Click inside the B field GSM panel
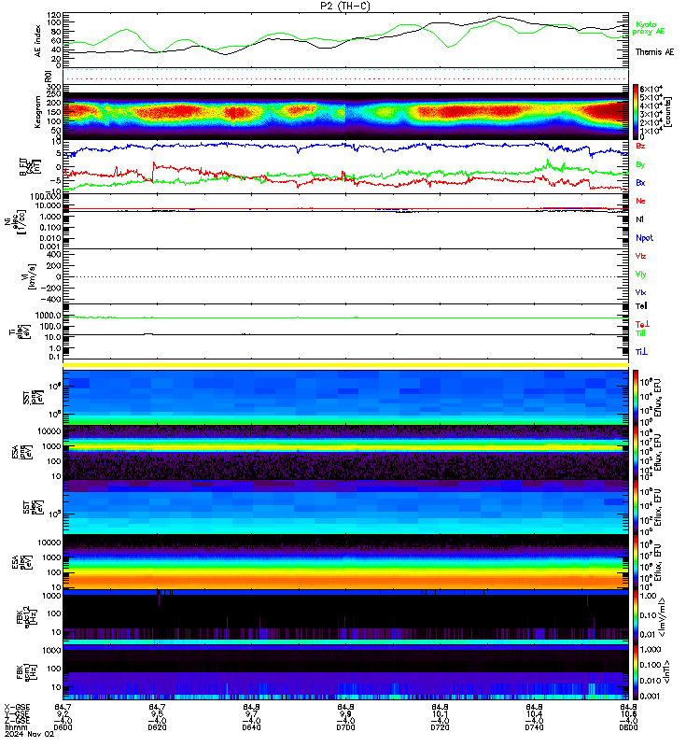Screen dimensions: 700x747 click(x=345, y=167)
